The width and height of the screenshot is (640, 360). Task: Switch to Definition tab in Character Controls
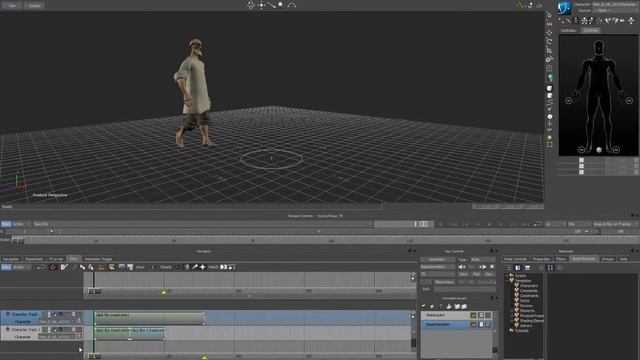(x=569, y=31)
